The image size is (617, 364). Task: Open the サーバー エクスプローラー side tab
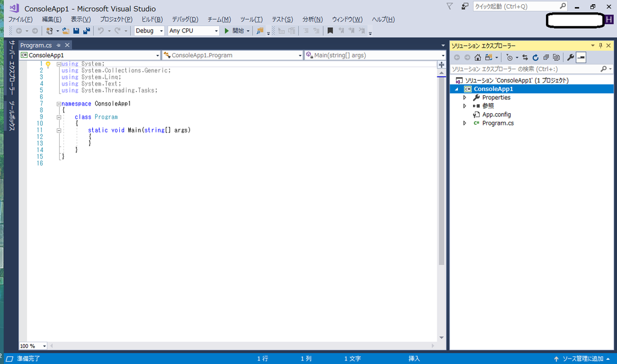[12, 67]
